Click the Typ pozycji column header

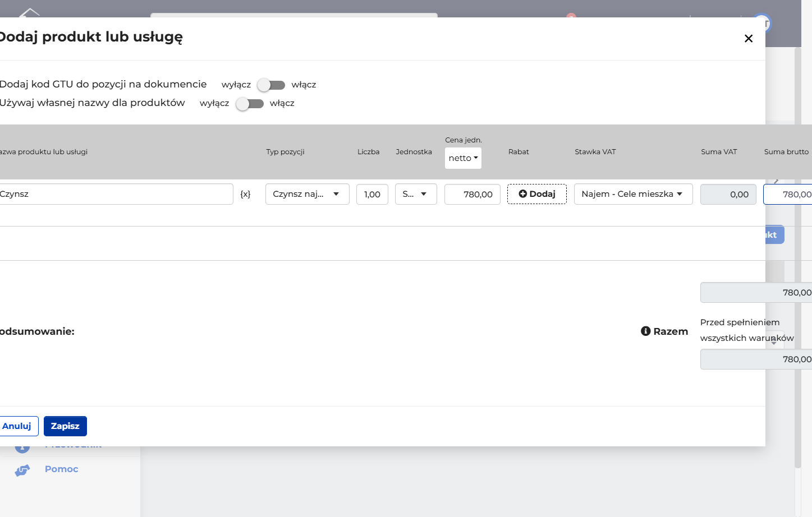click(285, 152)
